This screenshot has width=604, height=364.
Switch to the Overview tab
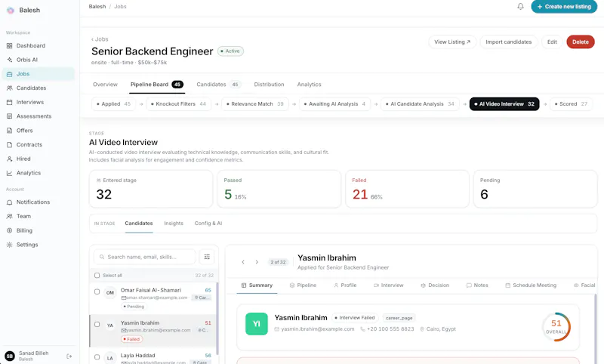(x=105, y=85)
